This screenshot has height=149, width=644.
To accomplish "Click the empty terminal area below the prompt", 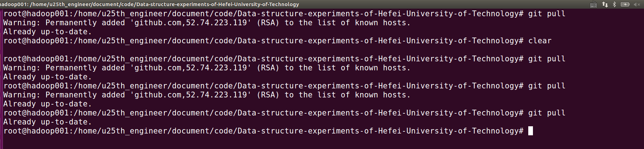I will coord(322,143).
